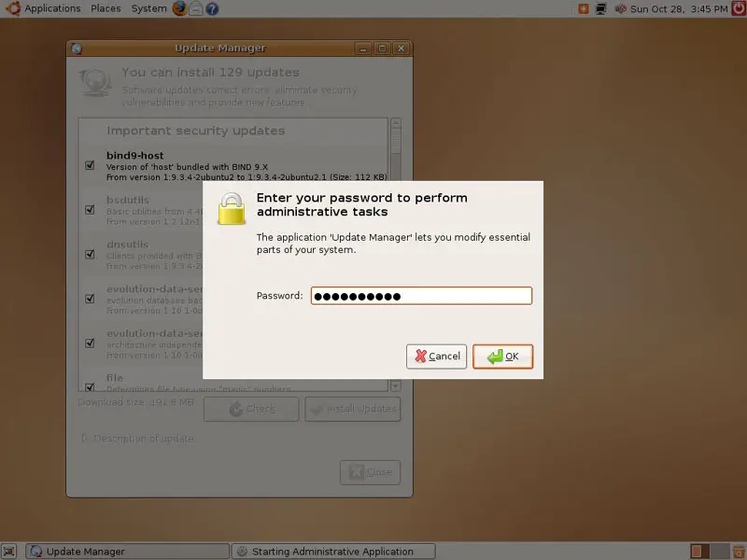
Task: Toggle the checkbox for the evolution database backend update
Action: coord(90,299)
